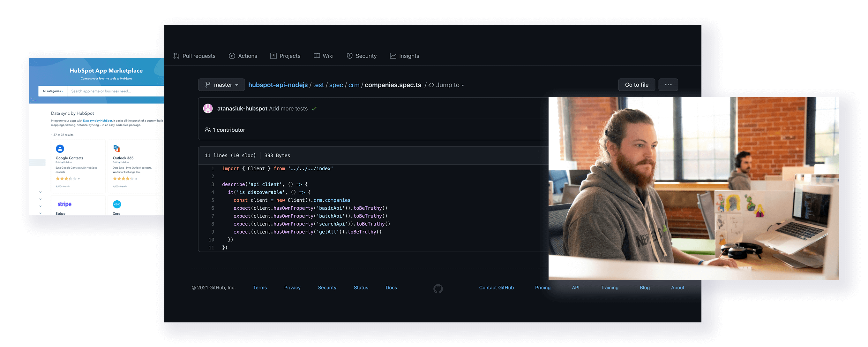Open the Security footer link
This screenshot has height=347, width=868.
pos(327,288)
